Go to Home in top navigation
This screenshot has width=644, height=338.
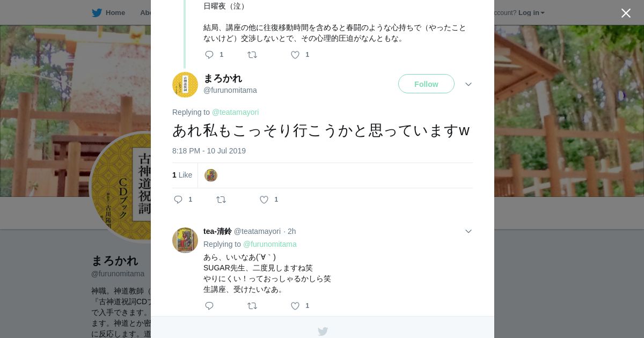coord(108,13)
